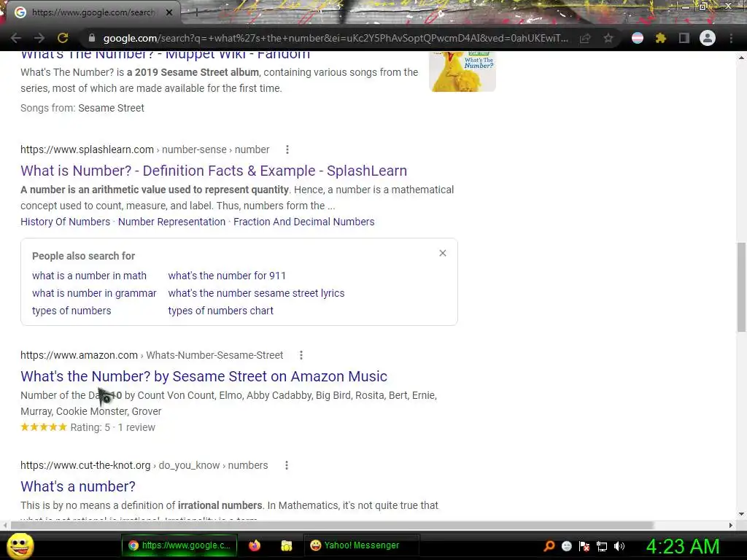Switch to Yahoo! Messenger taskbar button

click(x=361, y=545)
